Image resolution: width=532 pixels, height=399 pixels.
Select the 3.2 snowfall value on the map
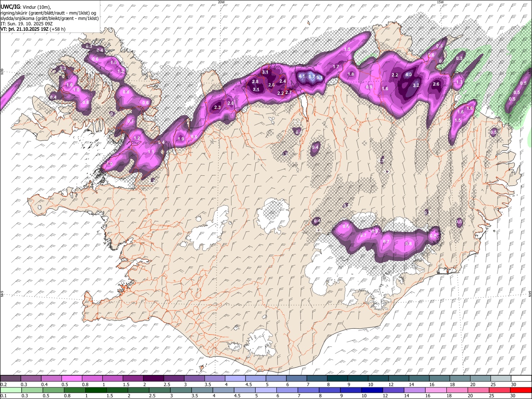click(416, 85)
